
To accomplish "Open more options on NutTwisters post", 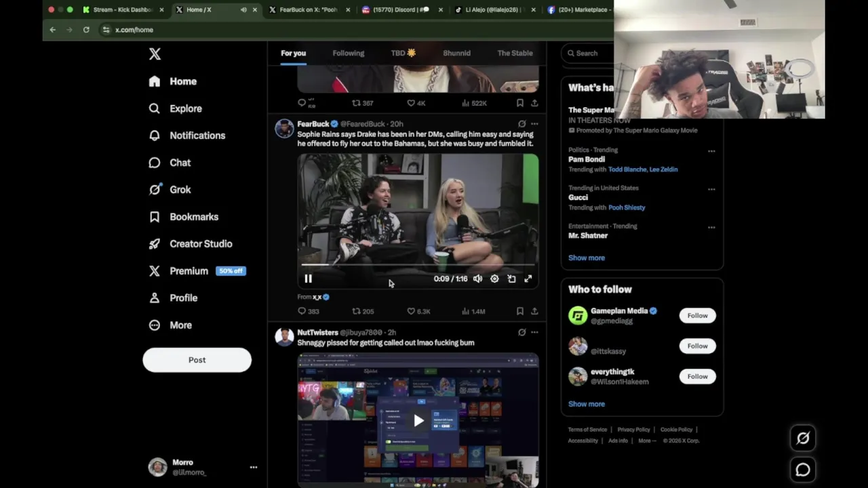I will click(534, 332).
